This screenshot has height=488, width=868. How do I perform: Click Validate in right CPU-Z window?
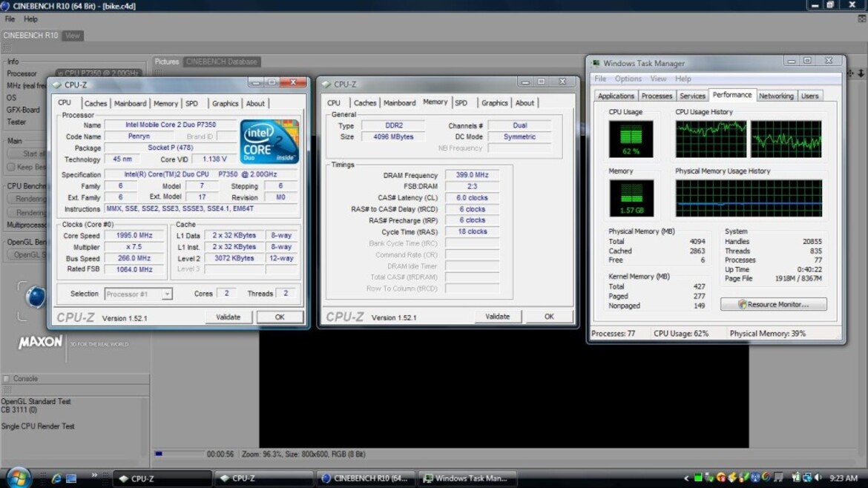pyautogui.click(x=497, y=317)
